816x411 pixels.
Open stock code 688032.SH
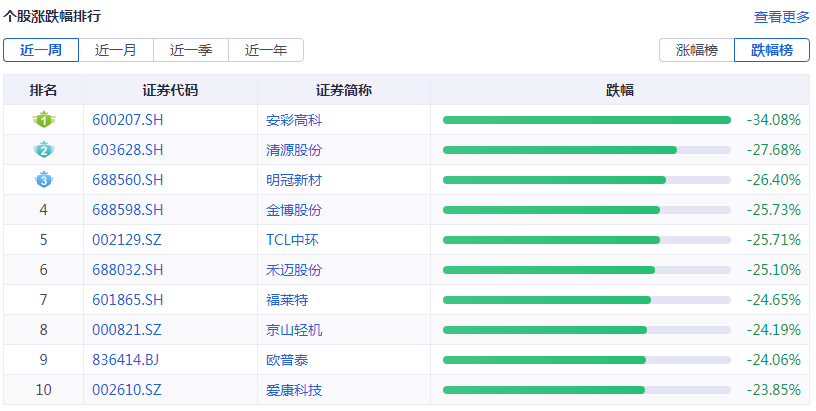[x=127, y=270]
